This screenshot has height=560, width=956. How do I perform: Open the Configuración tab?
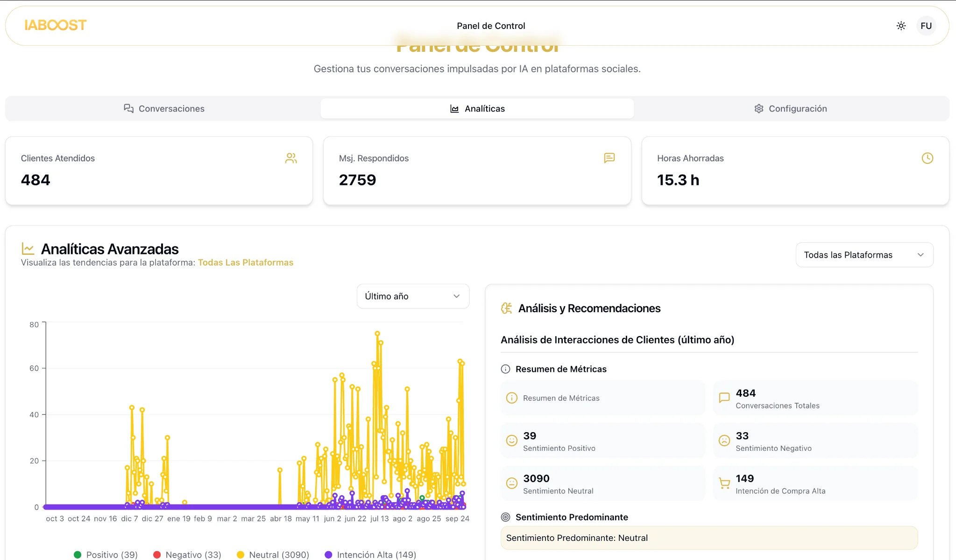click(791, 108)
